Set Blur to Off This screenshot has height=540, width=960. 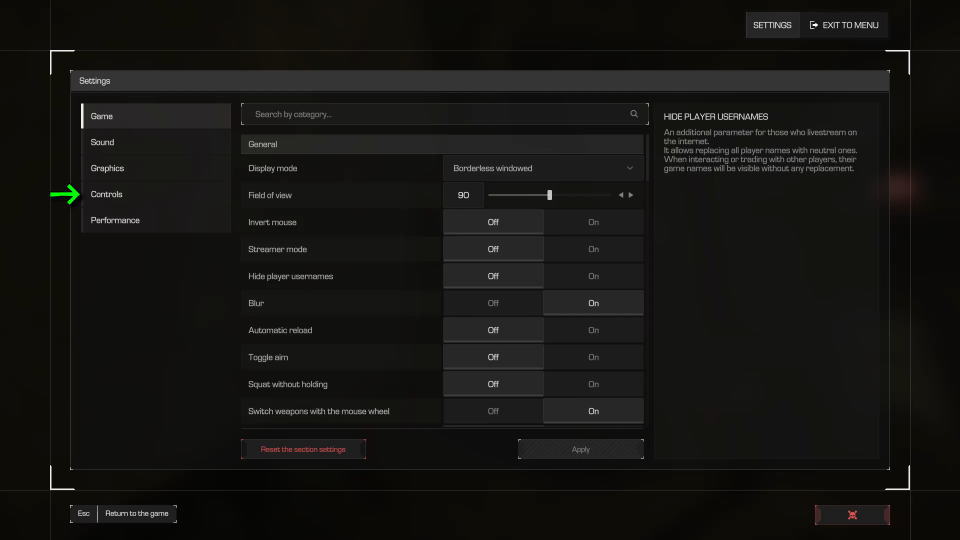[x=493, y=303]
